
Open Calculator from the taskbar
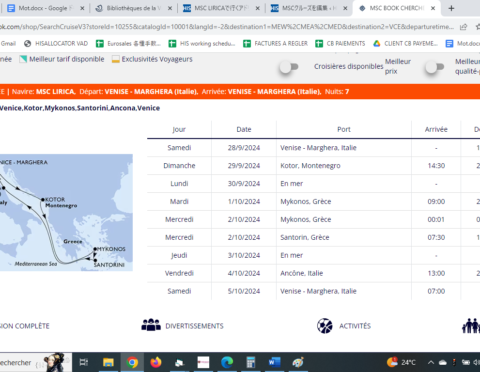[251, 362]
